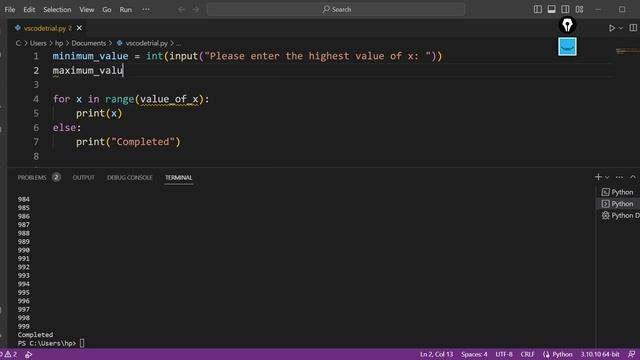The image size is (640, 360).
Task: Click the hp breadcrumb
Action: coord(59,43)
